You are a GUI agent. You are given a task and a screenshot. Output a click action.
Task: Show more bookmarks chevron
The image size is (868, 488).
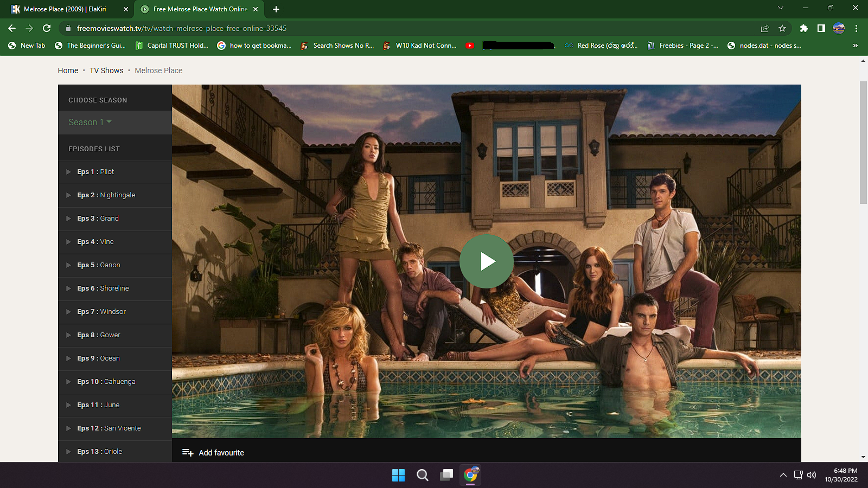pos(856,46)
